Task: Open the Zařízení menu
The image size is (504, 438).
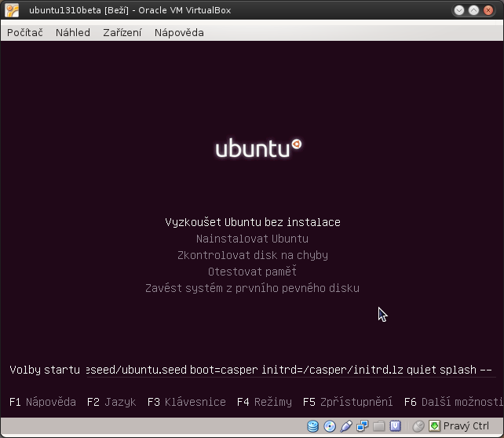Action: click(x=122, y=33)
